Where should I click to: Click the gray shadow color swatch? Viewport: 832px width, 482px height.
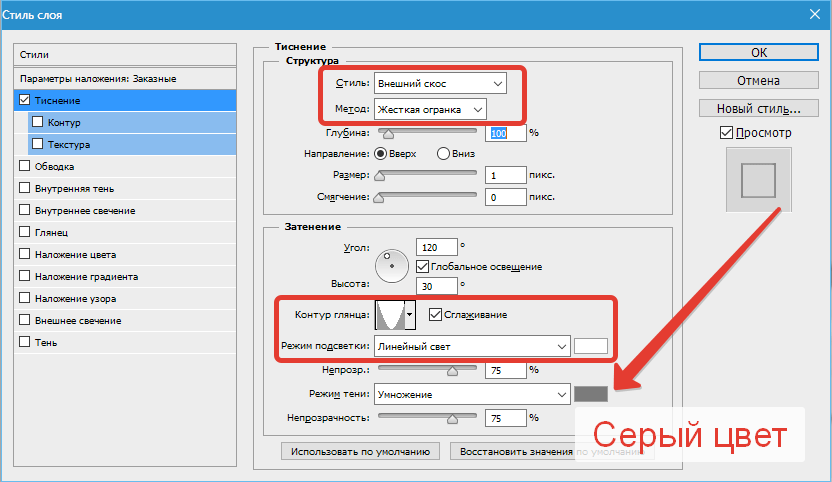[x=591, y=394]
